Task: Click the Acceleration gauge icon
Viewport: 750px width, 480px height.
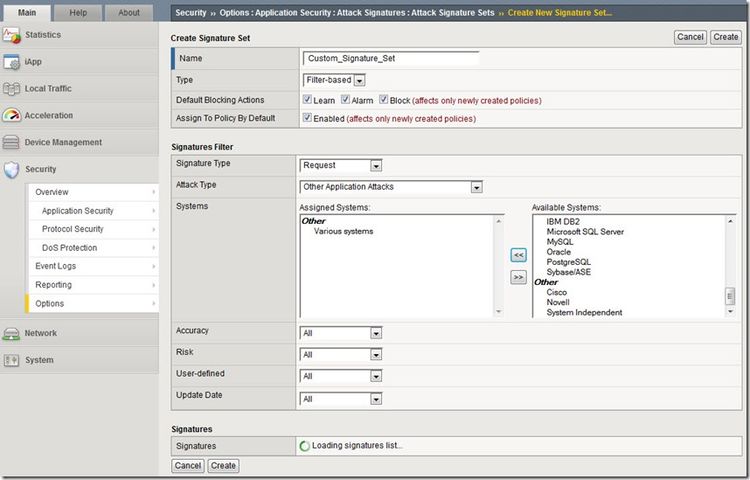Action: 11,116
